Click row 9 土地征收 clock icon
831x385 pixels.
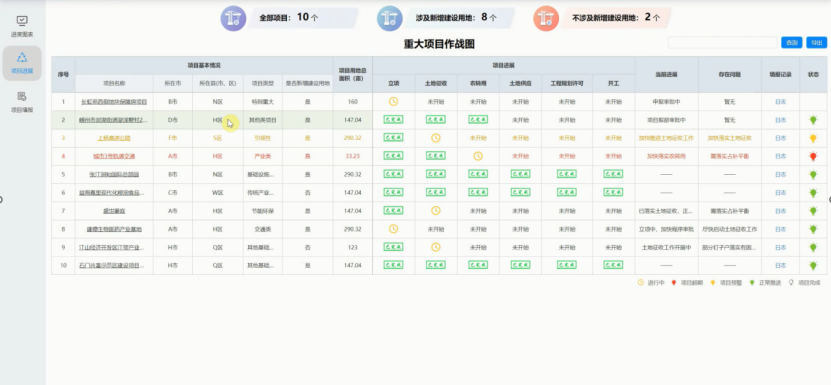click(x=436, y=247)
